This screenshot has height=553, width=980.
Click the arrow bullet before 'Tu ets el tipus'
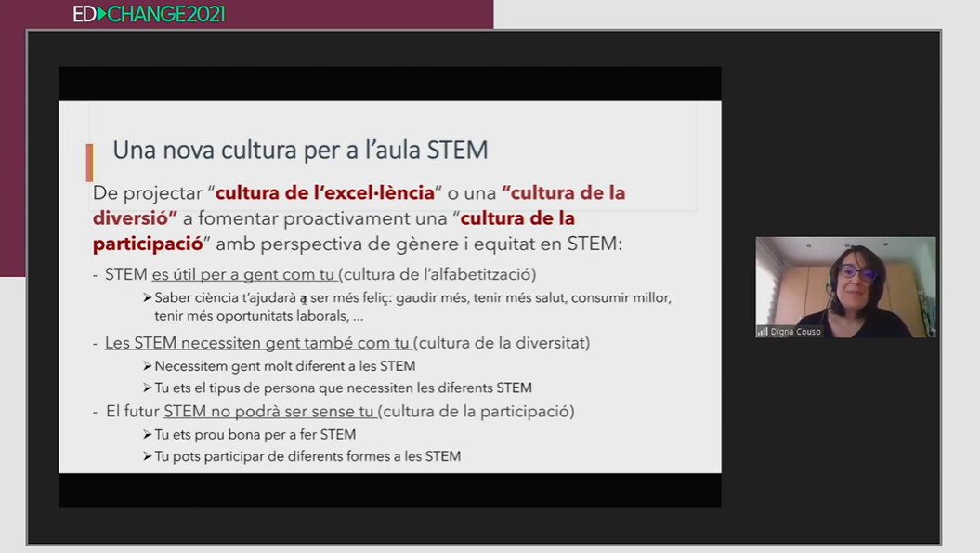(147, 388)
